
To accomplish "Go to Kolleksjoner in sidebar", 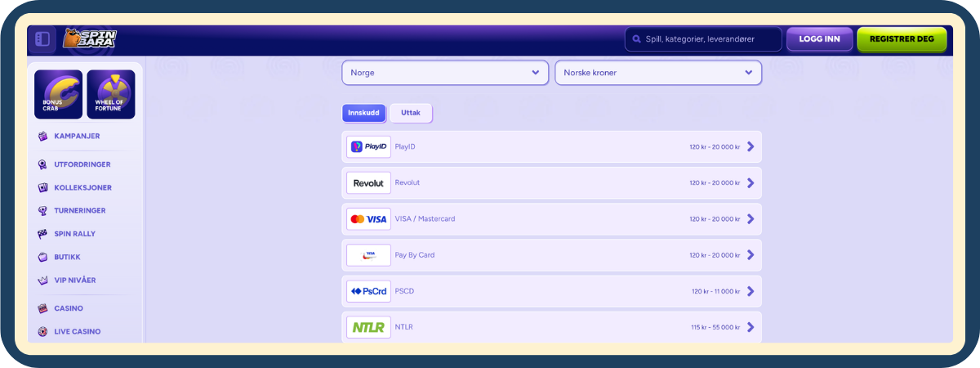I will point(82,187).
